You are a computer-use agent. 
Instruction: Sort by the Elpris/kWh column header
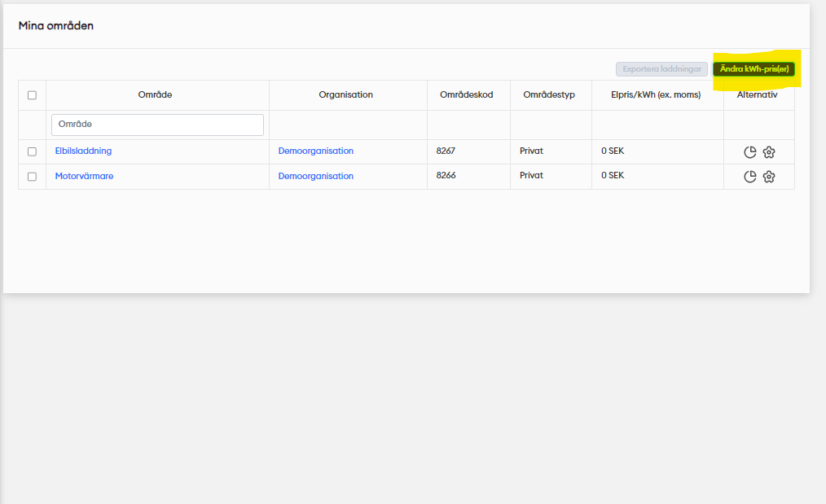655,95
